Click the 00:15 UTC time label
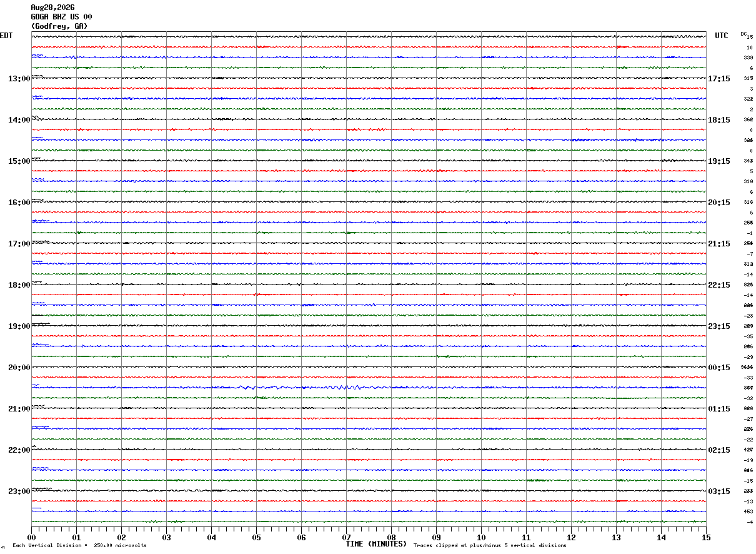This screenshot has height=554, width=756. point(719,368)
